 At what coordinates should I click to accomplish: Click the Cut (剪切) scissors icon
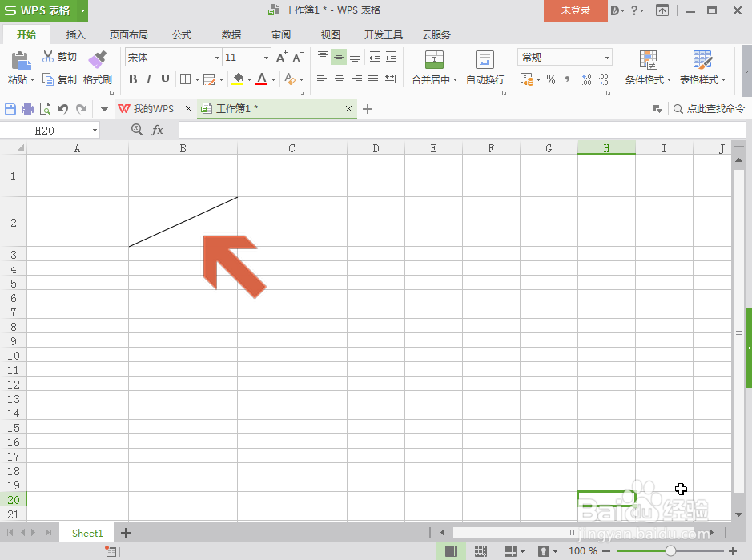[47, 57]
